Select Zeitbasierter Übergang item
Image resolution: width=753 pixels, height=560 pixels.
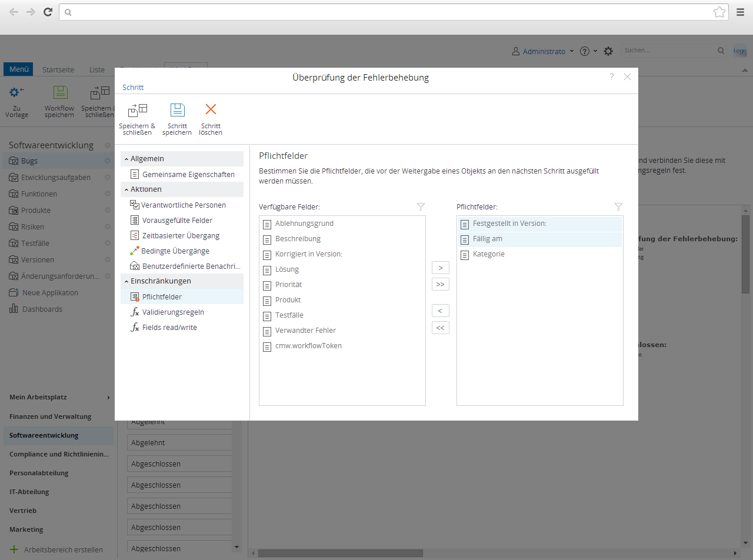(x=182, y=235)
